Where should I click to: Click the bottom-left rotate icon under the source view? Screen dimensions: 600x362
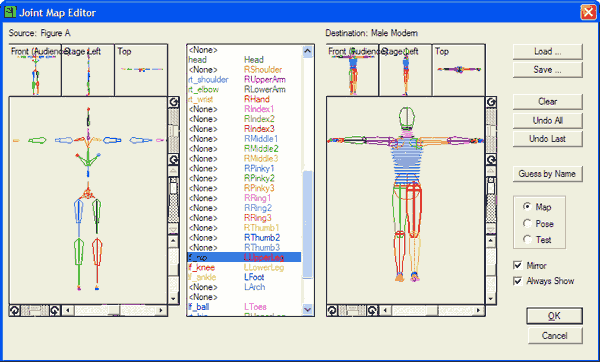pos(15,310)
